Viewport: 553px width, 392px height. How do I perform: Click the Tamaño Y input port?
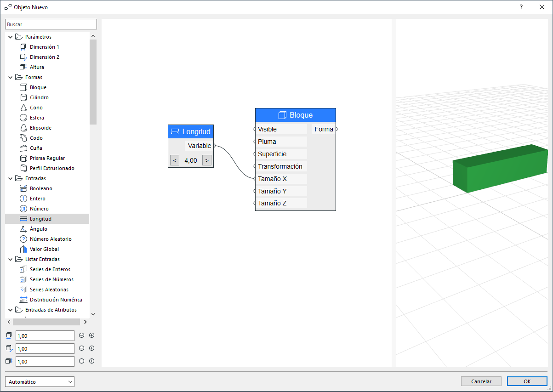(x=255, y=191)
